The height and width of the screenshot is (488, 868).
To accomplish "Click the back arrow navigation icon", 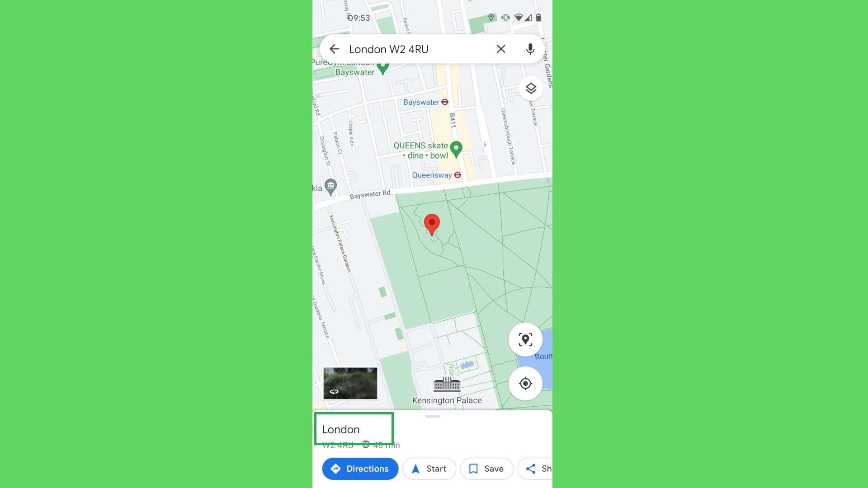I will click(335, 49).
